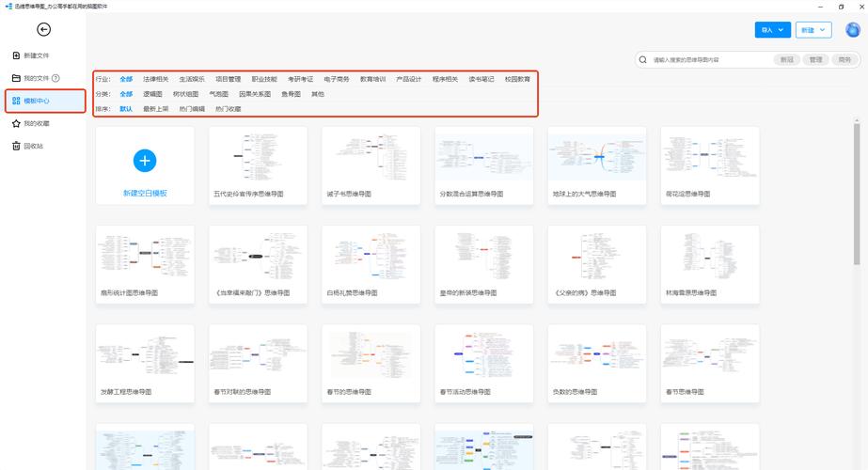Open the 春节对联的思维导图 template
Image resolution: width=868 pixels, height=470 pixels.
258,364
